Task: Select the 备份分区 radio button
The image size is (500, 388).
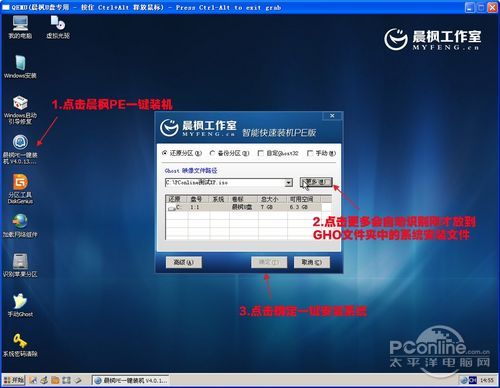Action: pyautogui.click(x=212, y=153)
